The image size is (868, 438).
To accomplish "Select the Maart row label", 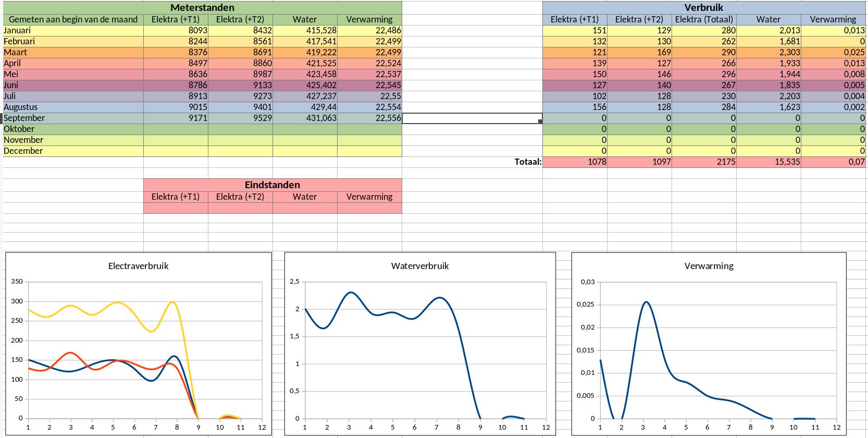I will [x=73, y=52].
